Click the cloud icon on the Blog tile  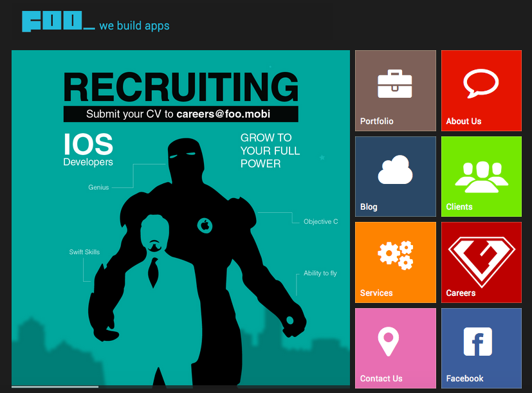click(395, 170)
